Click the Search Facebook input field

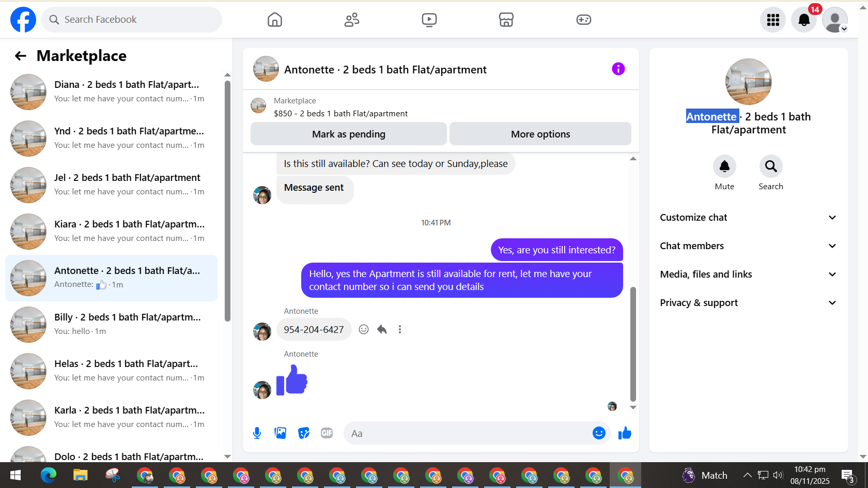coord(132,20)
